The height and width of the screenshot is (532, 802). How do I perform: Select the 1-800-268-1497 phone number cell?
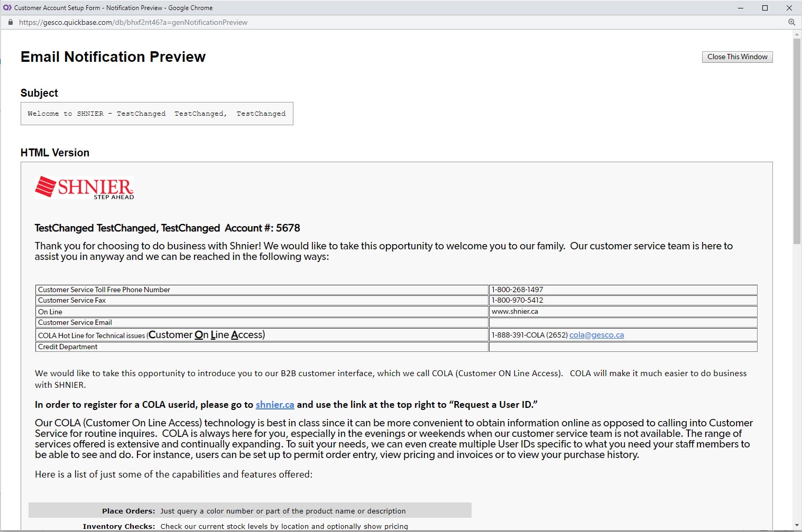(x=623, y=290)
